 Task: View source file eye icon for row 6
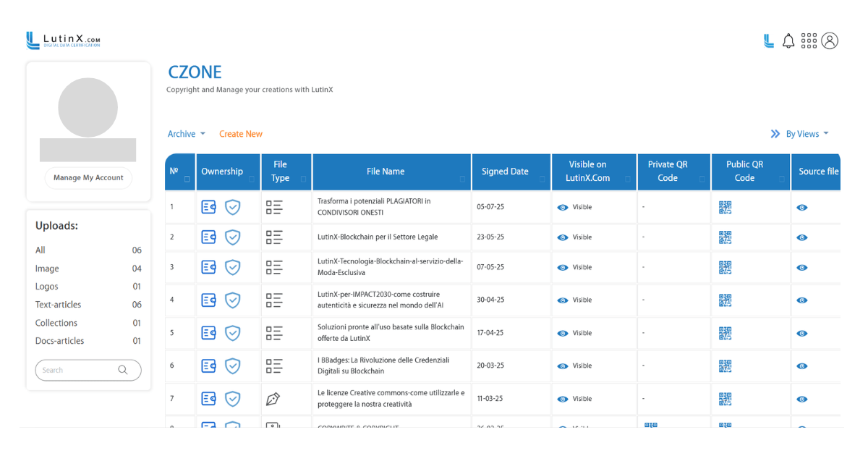(801, 366)
